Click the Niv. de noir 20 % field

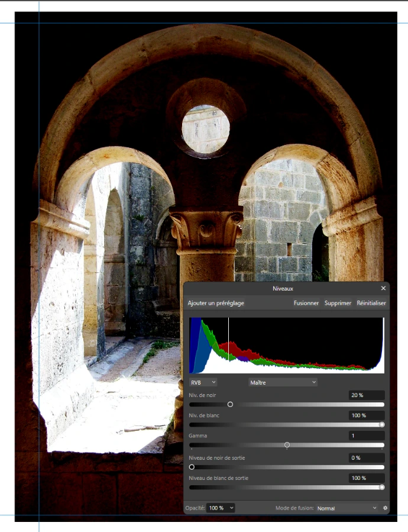[x=367, y=395]
